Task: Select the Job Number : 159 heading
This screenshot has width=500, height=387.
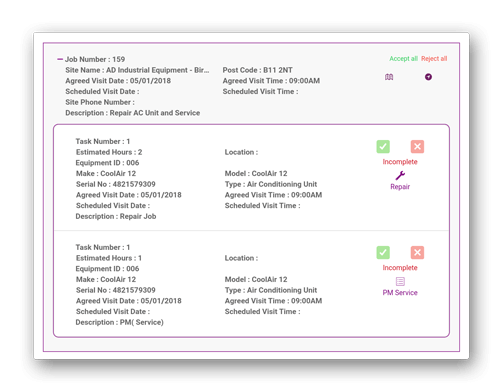Action: coord(95,59)
